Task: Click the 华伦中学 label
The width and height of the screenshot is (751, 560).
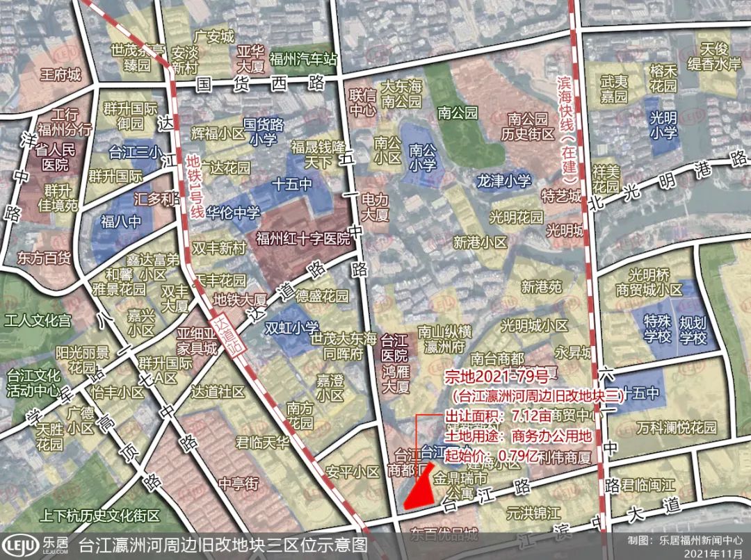Action: (233, 212)
